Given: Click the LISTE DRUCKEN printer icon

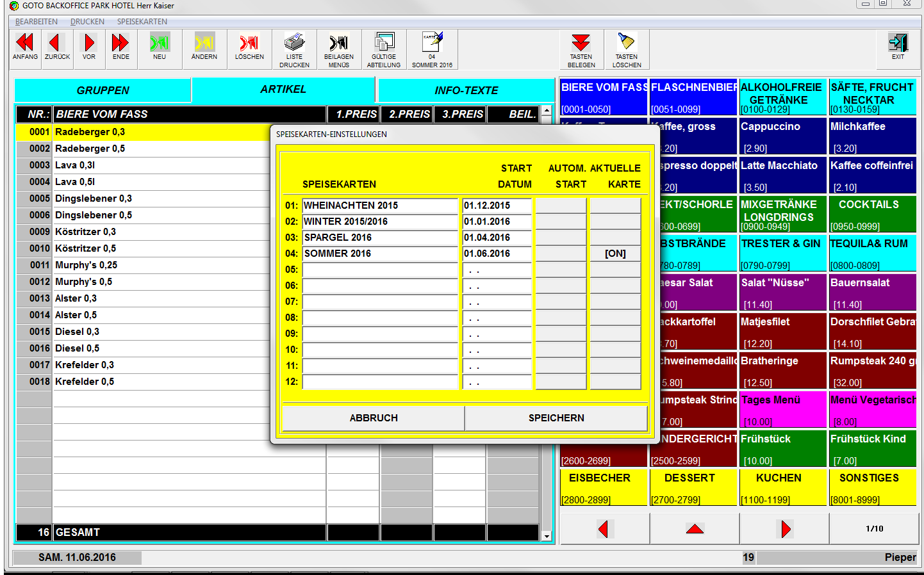Looking at the screenshot, I should pyautogui.click(x=294, y=44).
